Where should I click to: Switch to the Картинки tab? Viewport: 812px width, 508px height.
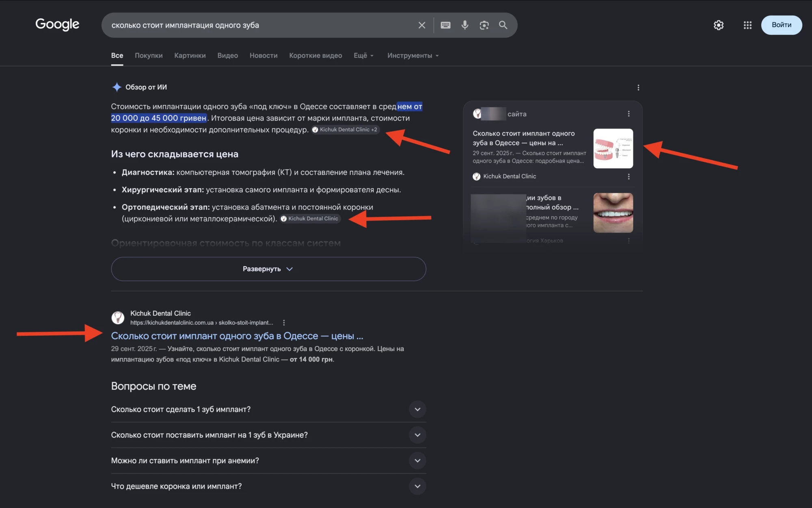[190, 56]
